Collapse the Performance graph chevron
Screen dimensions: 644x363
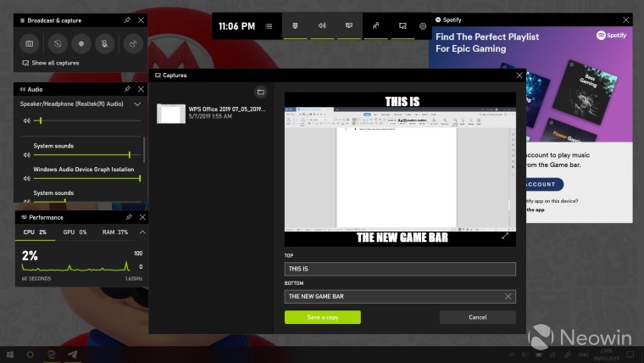pos(142,232)
